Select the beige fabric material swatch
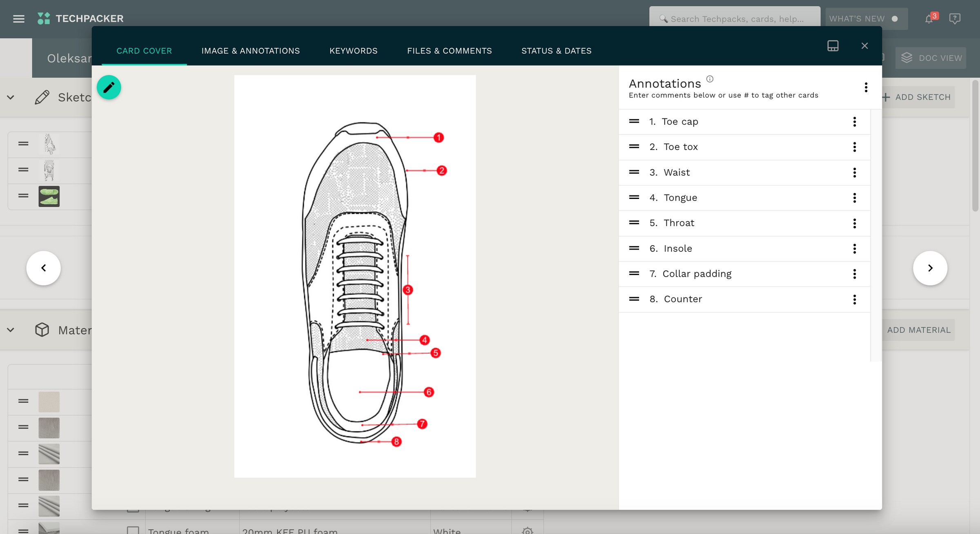Image resolution: width=980 pixels, height=534 pixels. coord(49,402)
